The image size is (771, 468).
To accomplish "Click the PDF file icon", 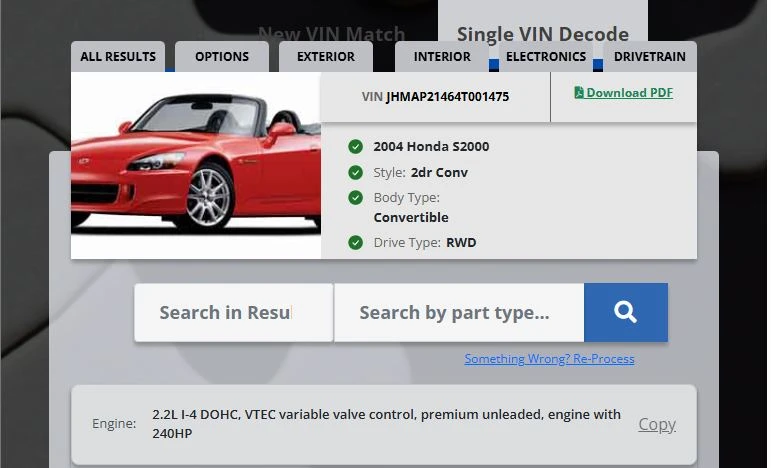I will pyautogui.click(x=579, y=92).
